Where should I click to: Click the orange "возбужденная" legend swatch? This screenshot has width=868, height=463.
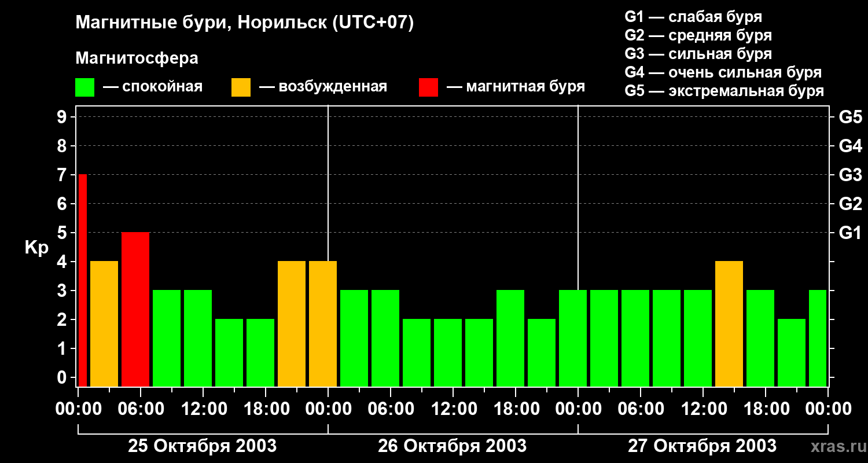click(241, 87)
